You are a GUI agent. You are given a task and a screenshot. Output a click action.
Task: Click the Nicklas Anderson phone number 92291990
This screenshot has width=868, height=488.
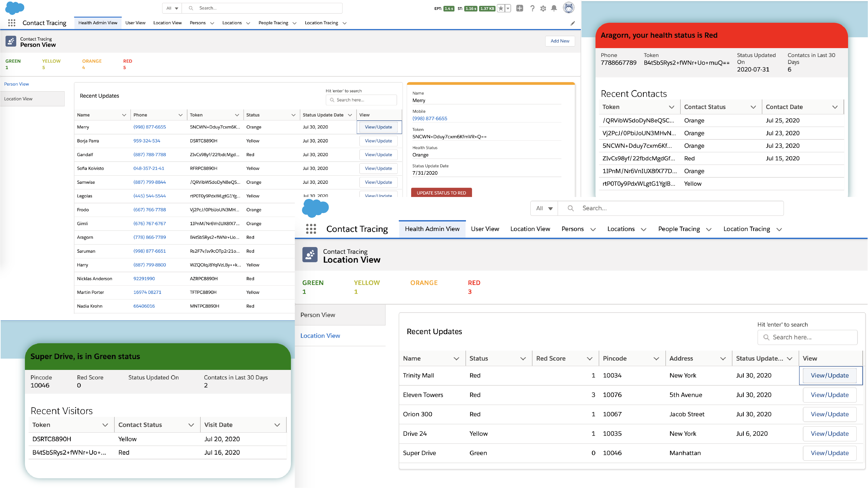pyautogui.click(x=144, y=279)
